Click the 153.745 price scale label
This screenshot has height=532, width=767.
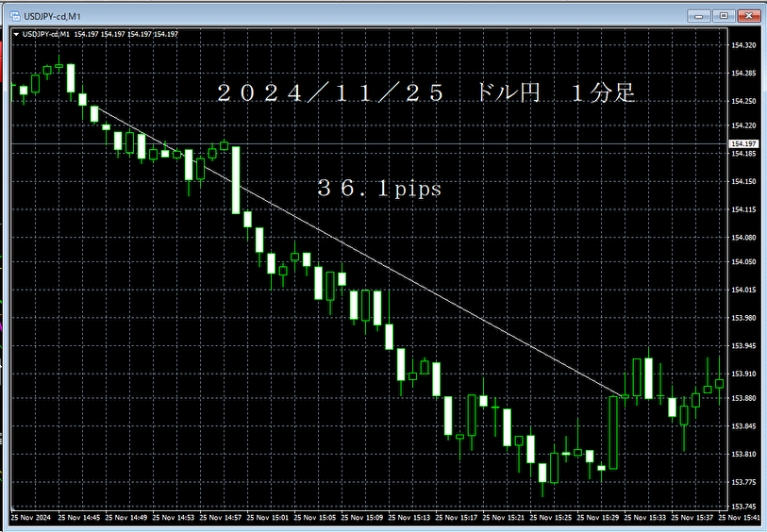[743, 507]
